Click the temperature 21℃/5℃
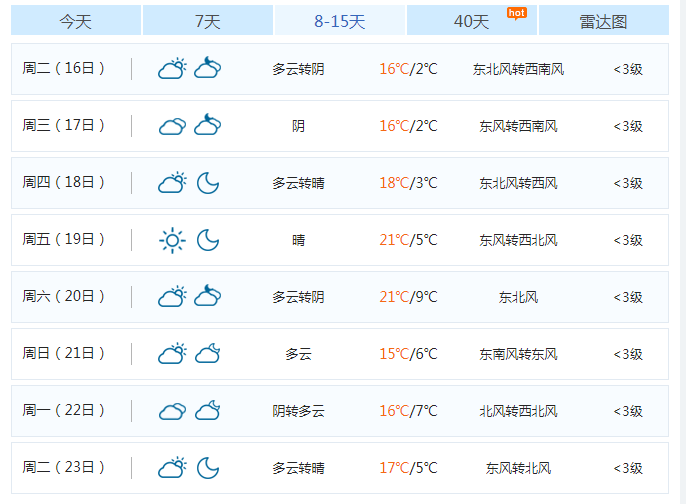Screen dimensions: 686x504 pyautogui.click(x=408, y=240)
